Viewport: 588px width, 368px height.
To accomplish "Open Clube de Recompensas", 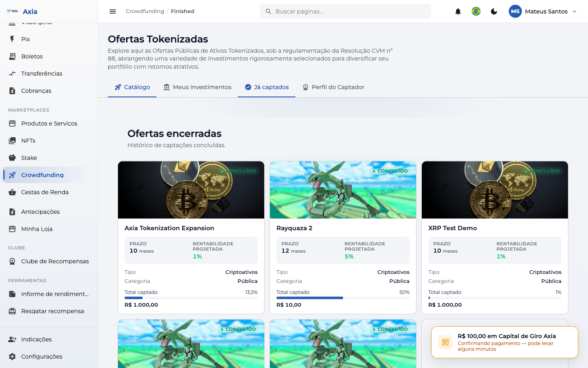I will 49,261.
